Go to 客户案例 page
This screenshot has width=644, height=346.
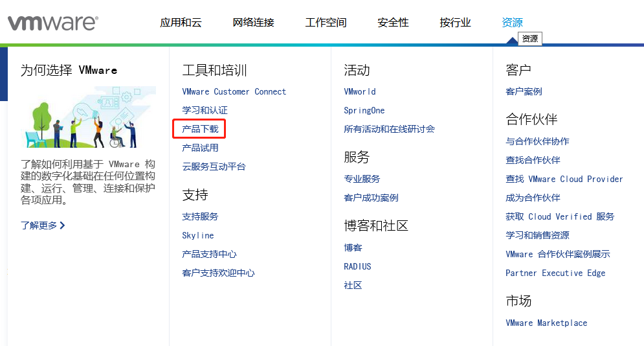click(524, 92)
